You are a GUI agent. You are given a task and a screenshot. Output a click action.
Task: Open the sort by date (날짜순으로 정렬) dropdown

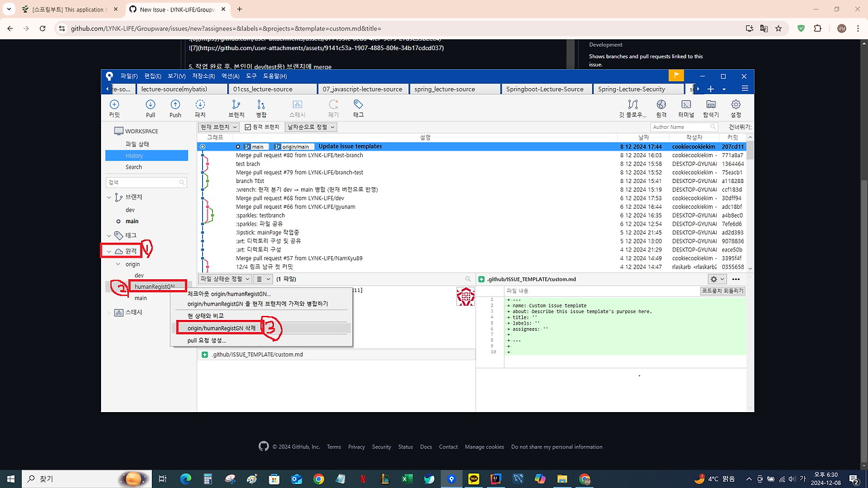[311, 127]
